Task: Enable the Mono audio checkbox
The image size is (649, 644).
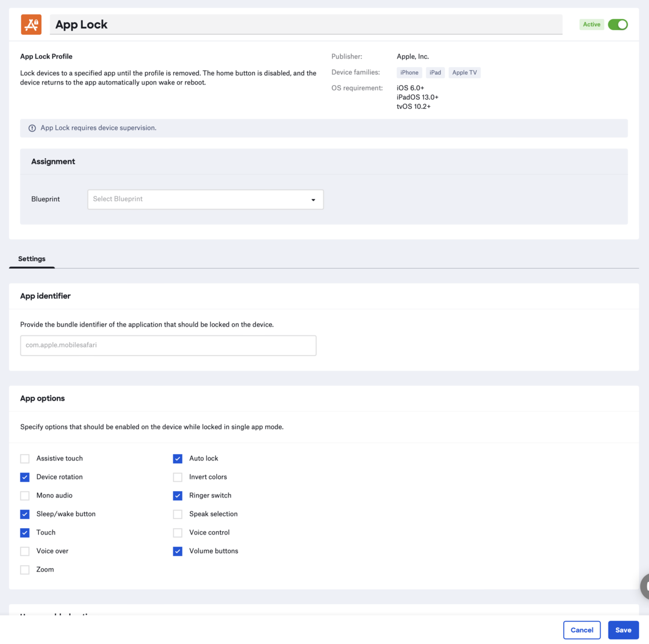Action: [x=25, y=496]
